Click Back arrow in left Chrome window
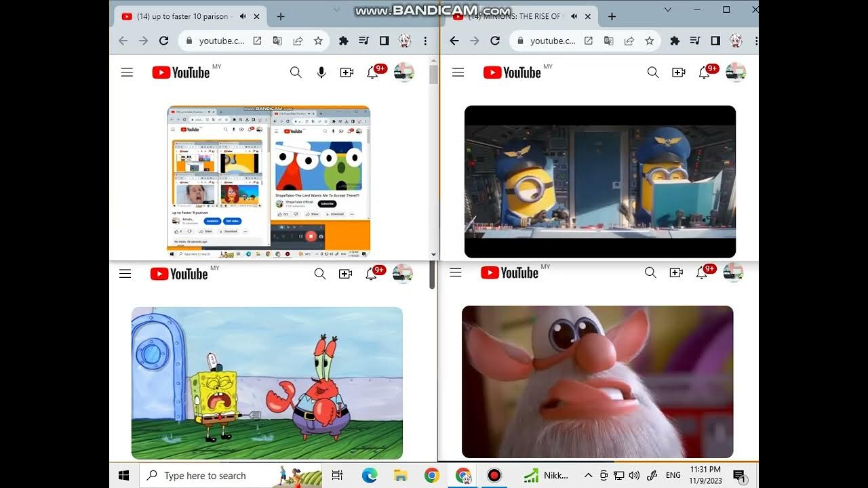This screenshot has width=868, height=488. [x=123, y=41]
